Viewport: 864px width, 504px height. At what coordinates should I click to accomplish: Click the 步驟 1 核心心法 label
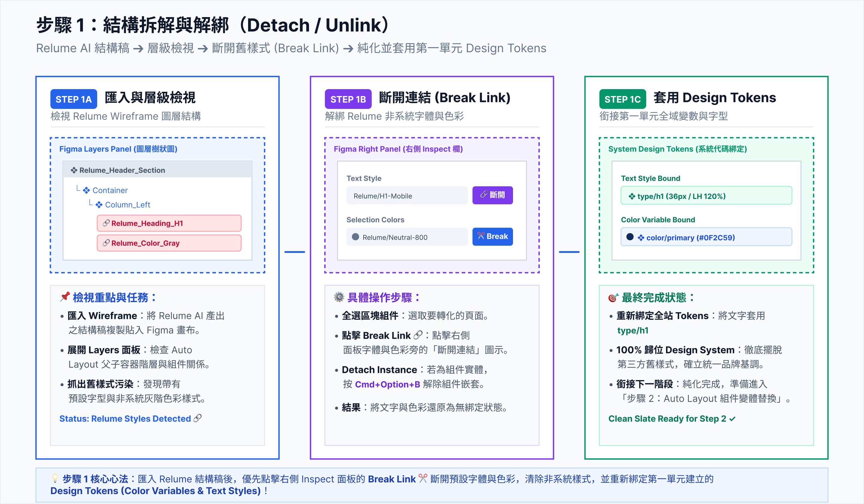coord(95,478)
